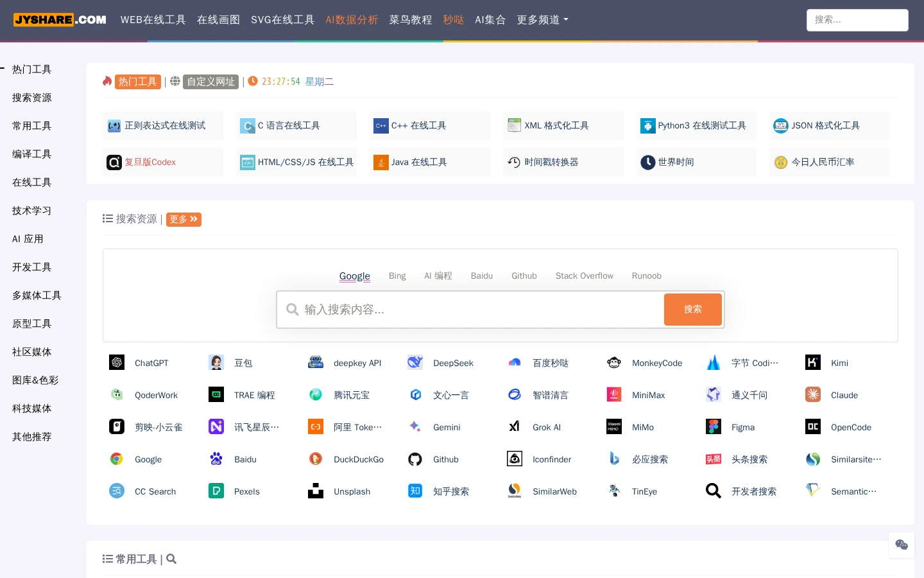Open the Google logo icon
Image resolution: width=924 pixels, height=578 pixels.
[x=117, y=459]
